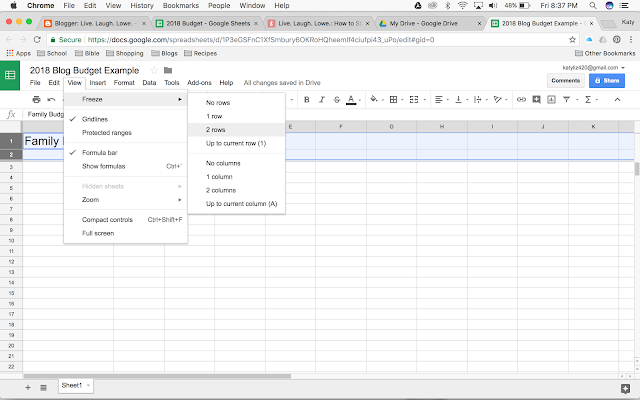Open the fill color dropdown arrow

[x=382, y=100]
